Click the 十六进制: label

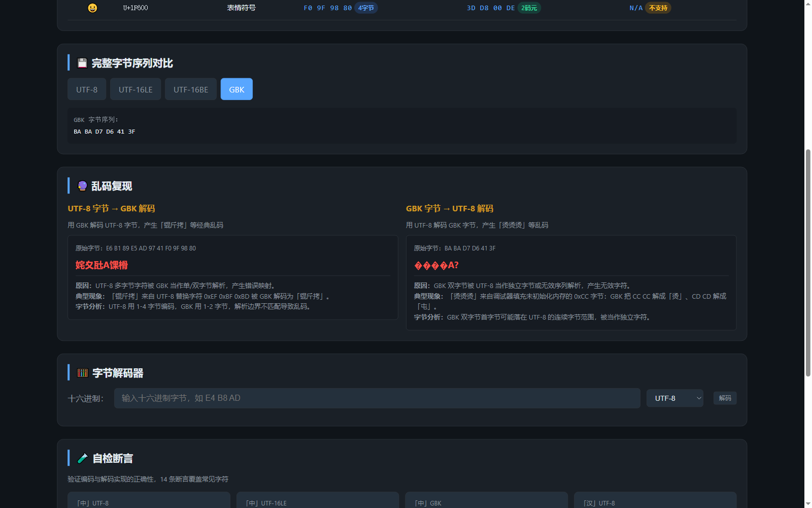[86, 399]
